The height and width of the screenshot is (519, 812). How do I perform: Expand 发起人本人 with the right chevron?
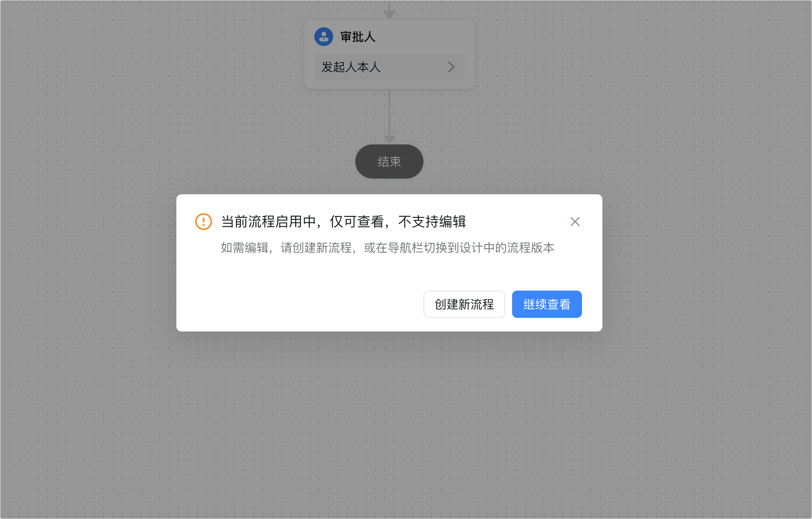pyautogui.click(x=451, y=67)
